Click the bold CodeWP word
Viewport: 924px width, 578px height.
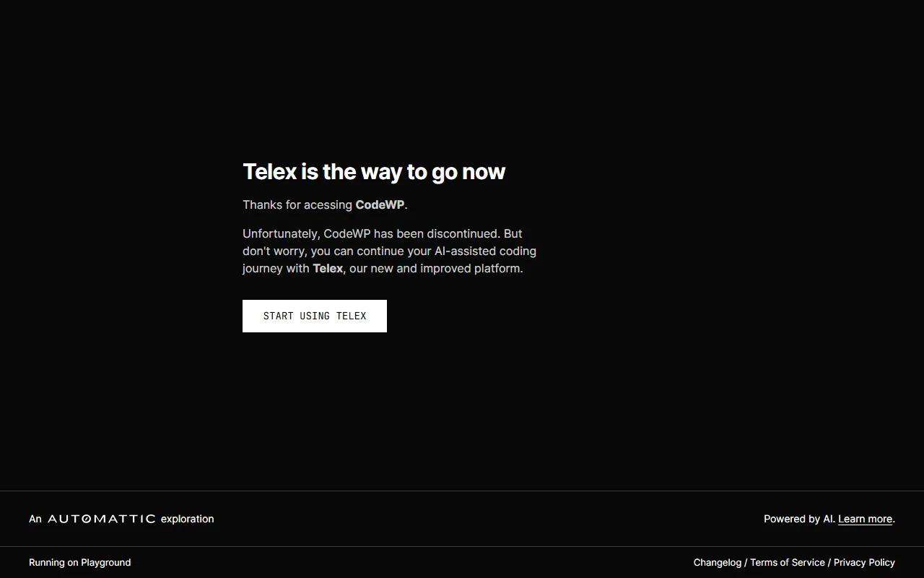tap(380, 204)
